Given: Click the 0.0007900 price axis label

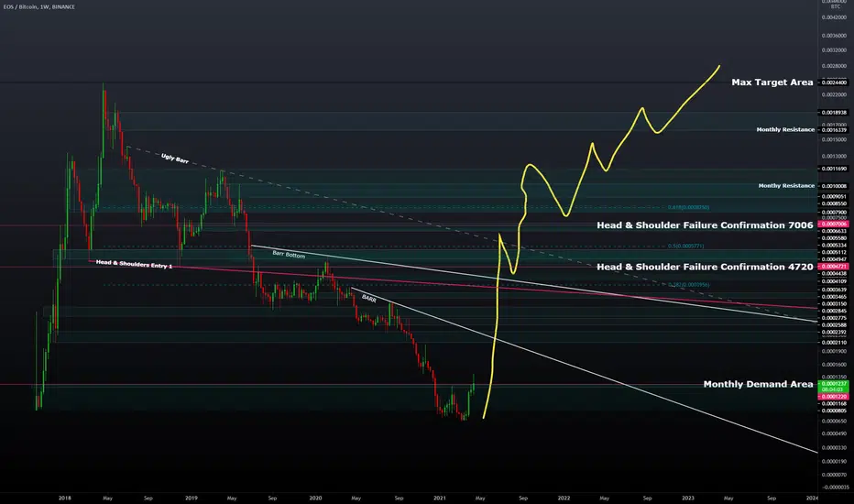Looking at the screenshot, I should pyautogui.click(x=834, y=213).
